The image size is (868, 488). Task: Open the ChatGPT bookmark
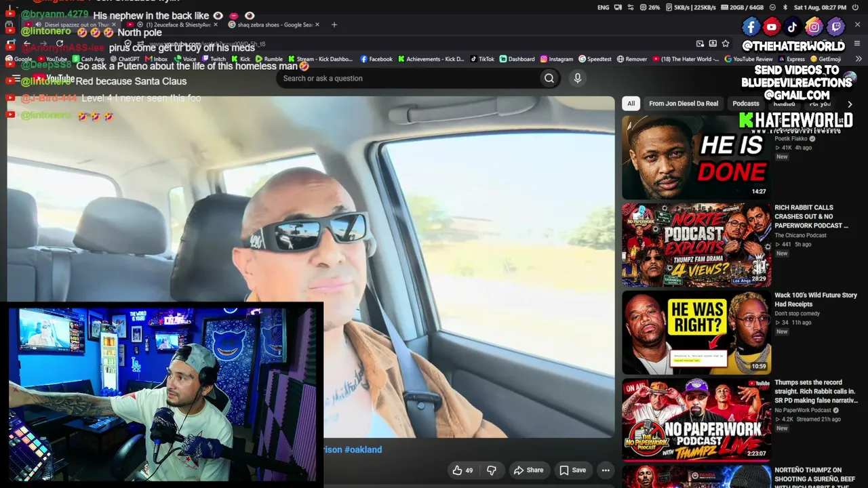[x=124, y=59]
